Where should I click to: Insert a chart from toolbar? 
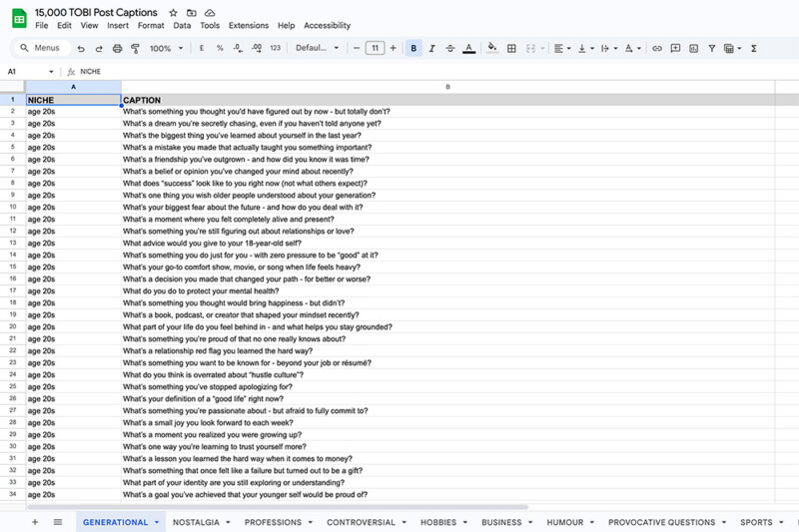(x=693, y=48)
